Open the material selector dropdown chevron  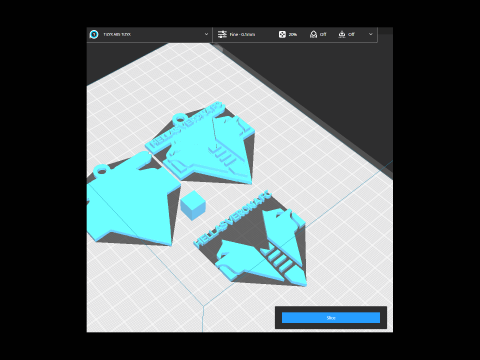pyautogui.click(x=206, y=34)
